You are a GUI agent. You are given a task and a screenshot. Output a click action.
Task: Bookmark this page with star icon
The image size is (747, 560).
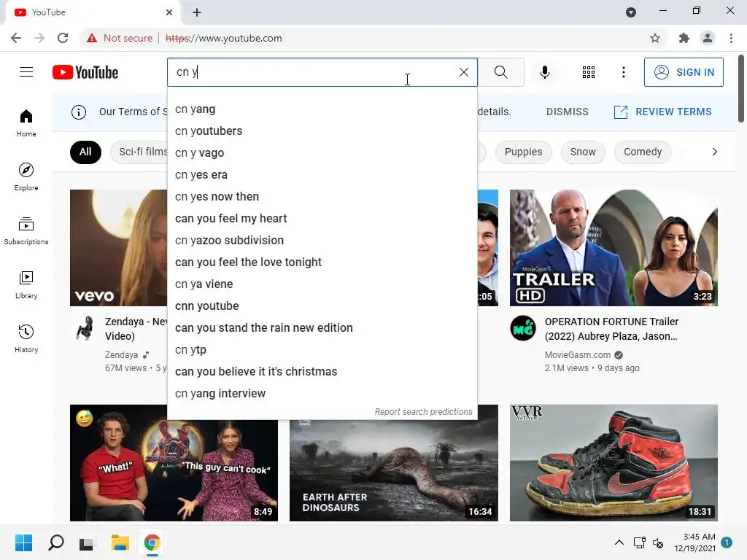click(x=655, y=38)
